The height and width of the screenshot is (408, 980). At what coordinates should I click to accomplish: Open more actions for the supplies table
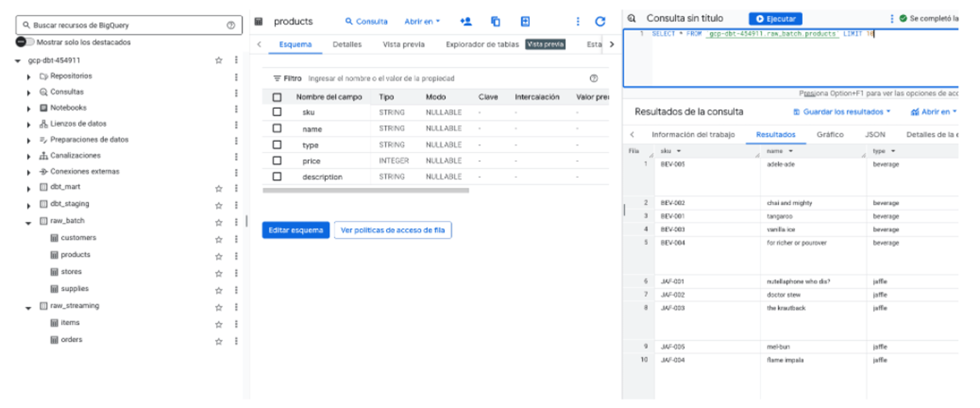(236, 290)
